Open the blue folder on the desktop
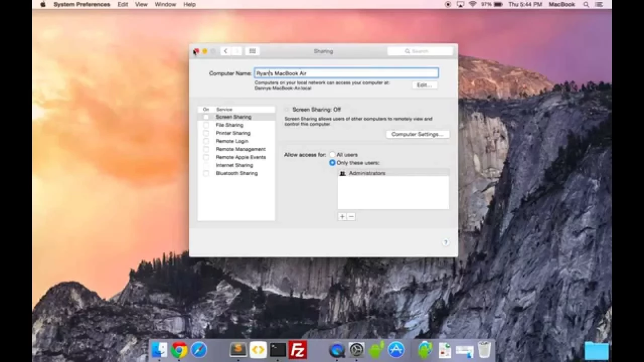The width and height of the screenshot is (644, 362). [x=597, y=350]
